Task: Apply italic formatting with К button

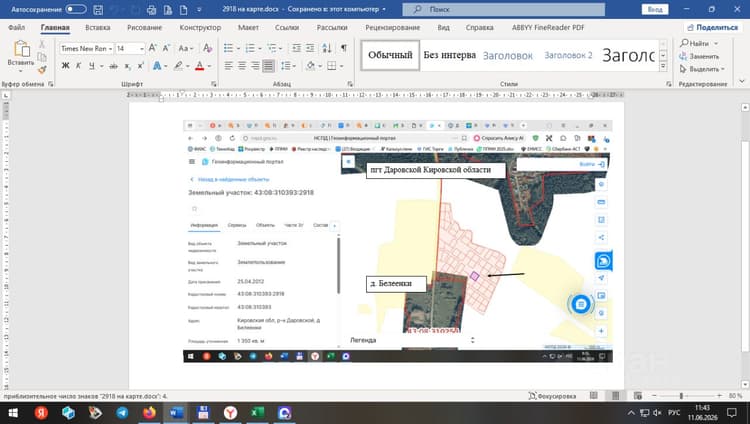Action: pos(78,66)
